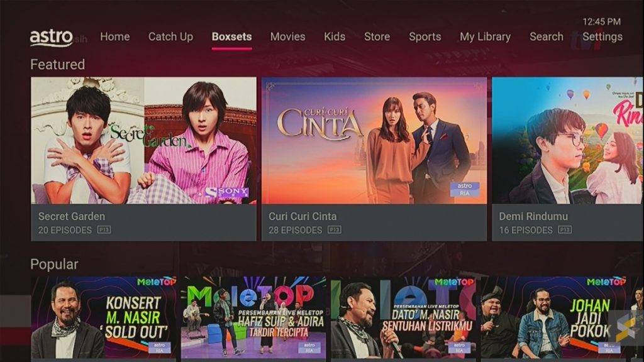Select the Boxsets tab
Image resolution: width=644 pixels, height=362 pixels.
(231, 36)
